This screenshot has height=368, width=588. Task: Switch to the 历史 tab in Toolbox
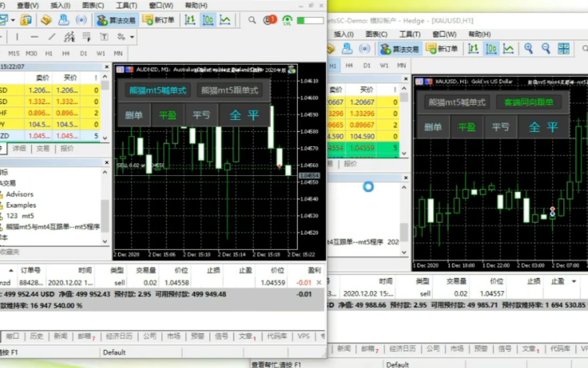(x=36, y=336)
